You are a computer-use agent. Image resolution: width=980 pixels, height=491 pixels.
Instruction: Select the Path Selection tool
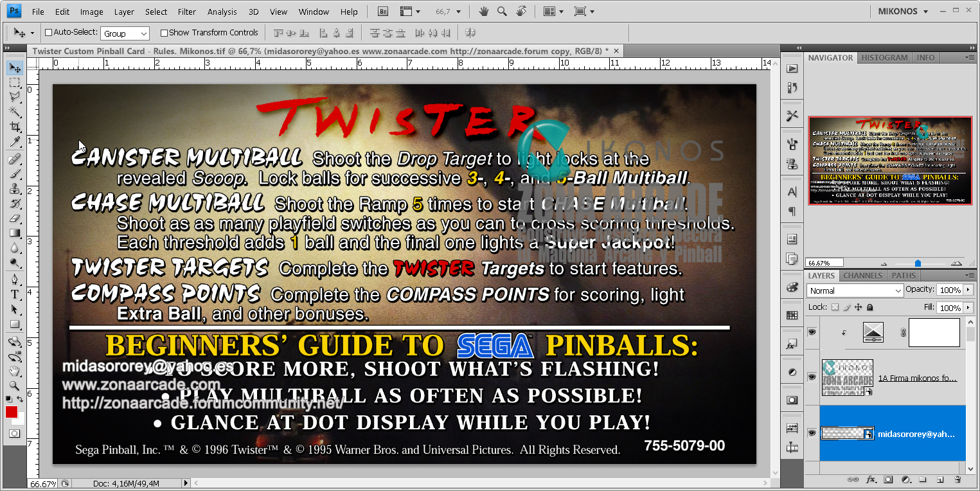point(15,310)
